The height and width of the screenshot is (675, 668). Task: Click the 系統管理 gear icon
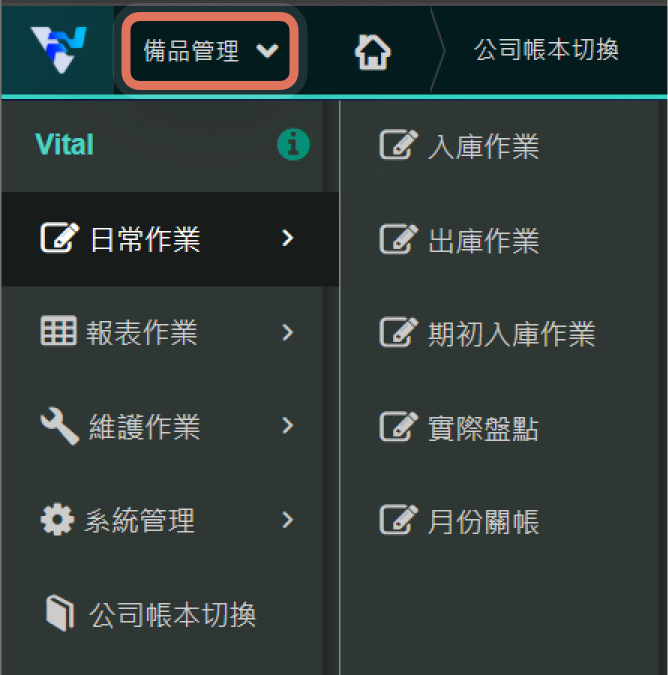pyautogui.click(x=58, y=520)
